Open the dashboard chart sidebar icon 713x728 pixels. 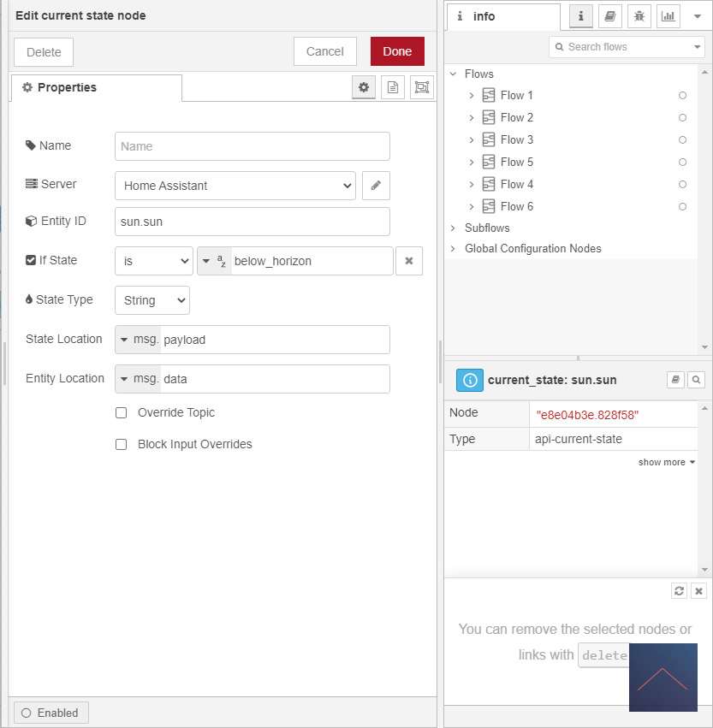(668, 16)
